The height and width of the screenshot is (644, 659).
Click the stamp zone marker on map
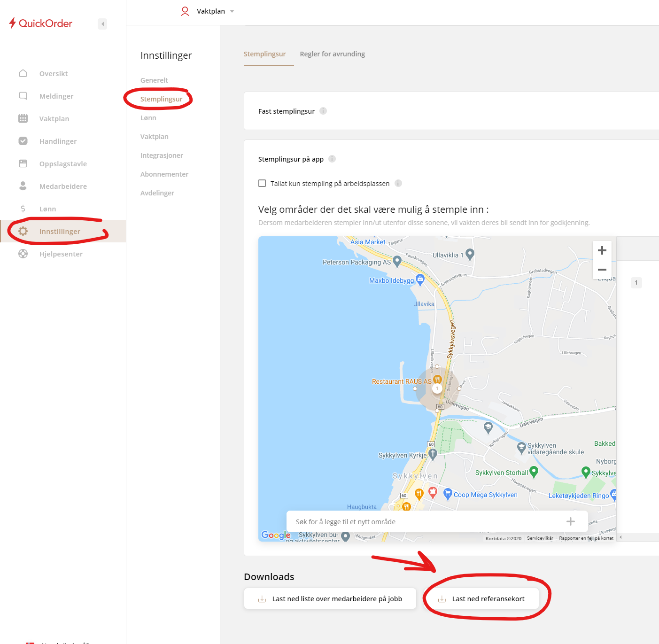437,388
